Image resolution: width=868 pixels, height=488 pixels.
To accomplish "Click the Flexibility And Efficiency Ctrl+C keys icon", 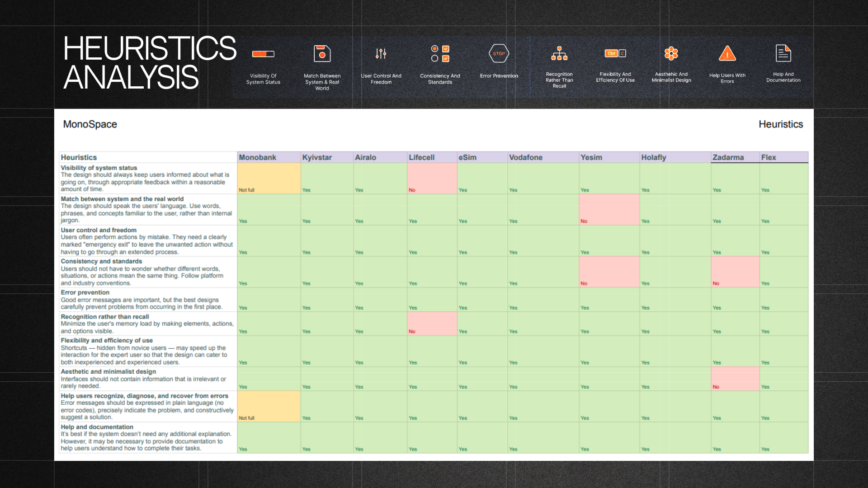I will click(x=615, y=53).
